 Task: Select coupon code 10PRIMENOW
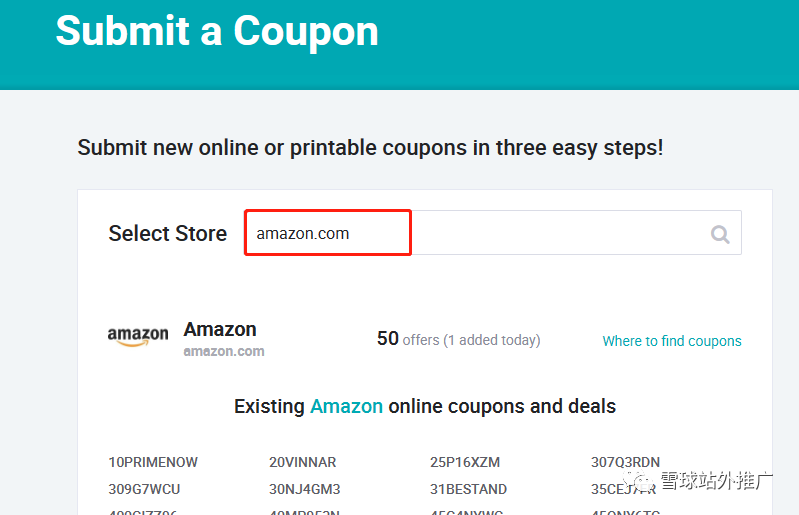(153, 462)
